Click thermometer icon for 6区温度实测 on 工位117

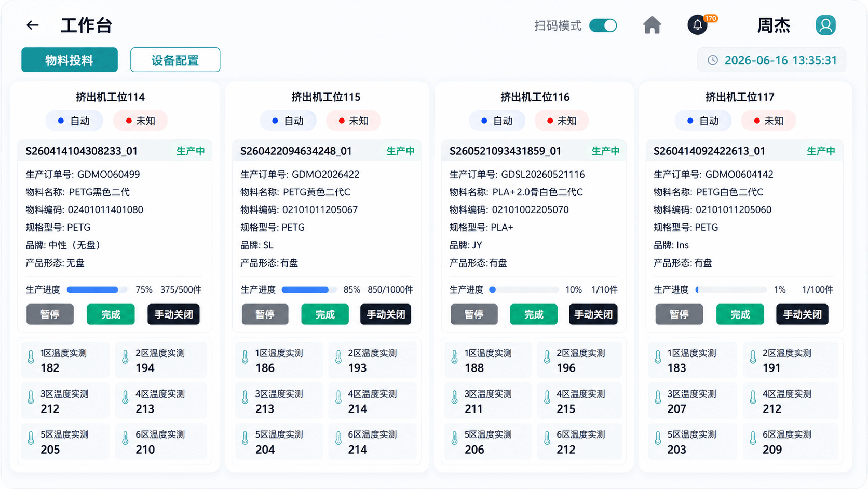(753, 439)
